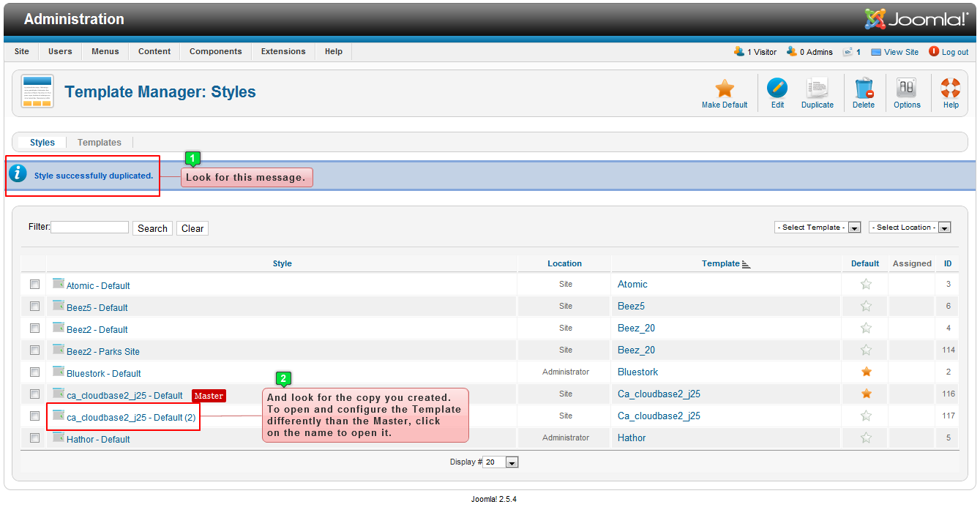Click the View Site link

[x=901, y=52]
